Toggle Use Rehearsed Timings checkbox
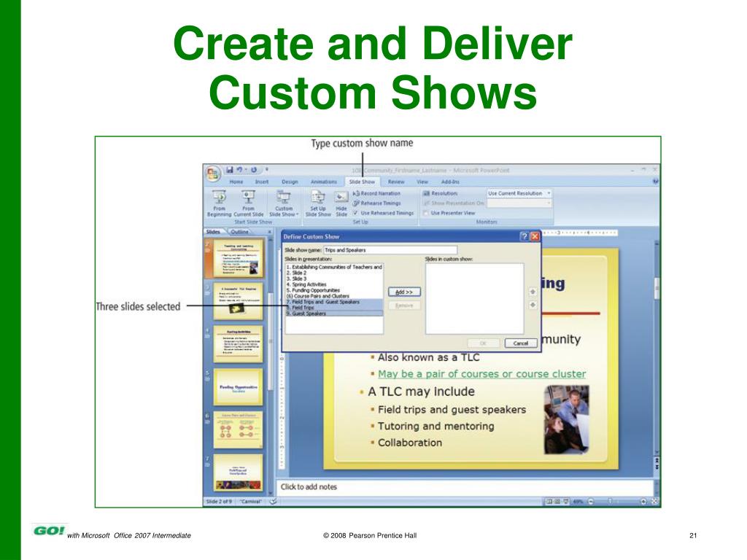 (x=355, y=213)
